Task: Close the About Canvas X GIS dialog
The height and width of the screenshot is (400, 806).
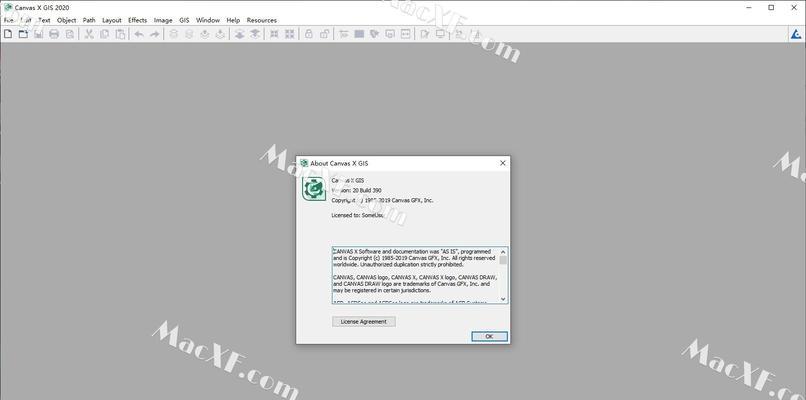Action: point(502,163)
